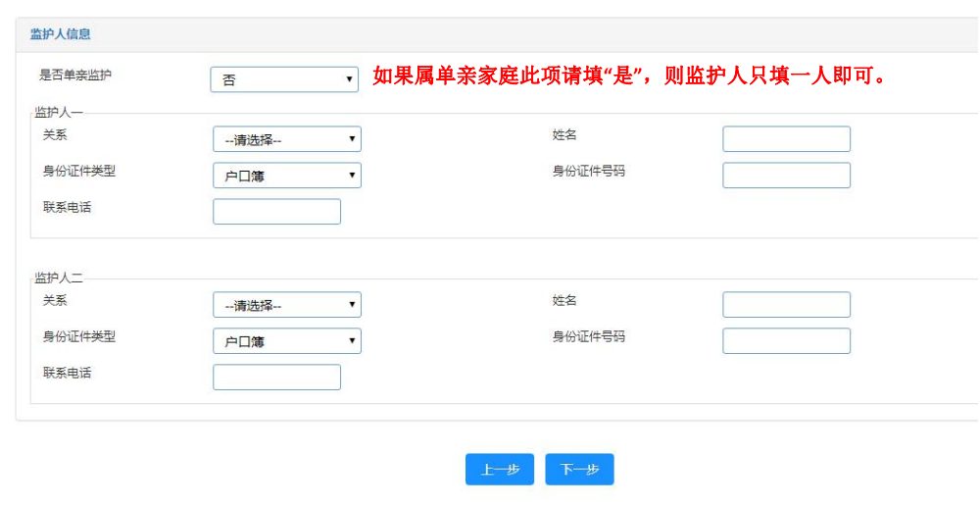The width and height of the screenshot is (980, 506).
Task: Click 监护人一 联系电话 input box
Action: pos(276,212)
